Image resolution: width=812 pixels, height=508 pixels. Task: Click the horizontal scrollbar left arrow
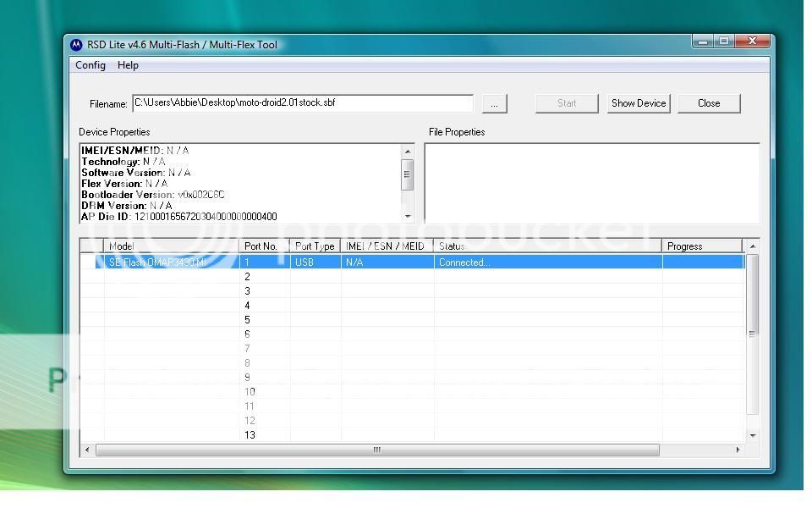tap(87, 450)
